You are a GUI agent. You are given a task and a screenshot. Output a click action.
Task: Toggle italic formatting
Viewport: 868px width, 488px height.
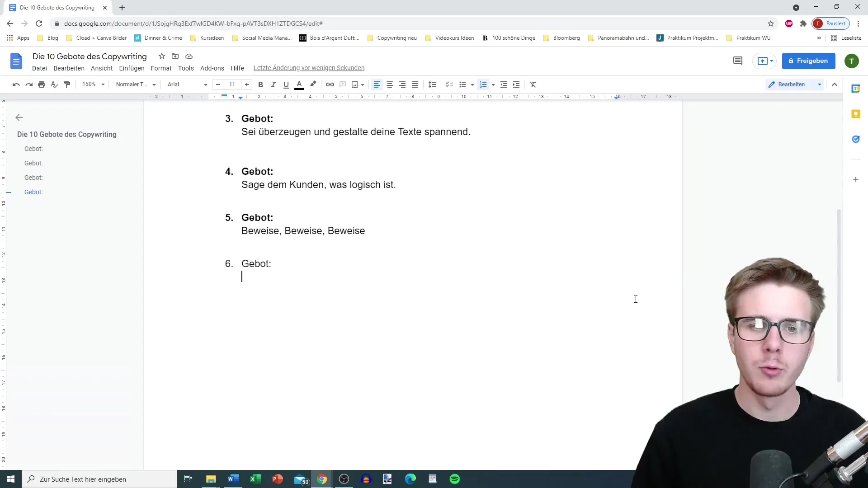(x=273, y=84)
